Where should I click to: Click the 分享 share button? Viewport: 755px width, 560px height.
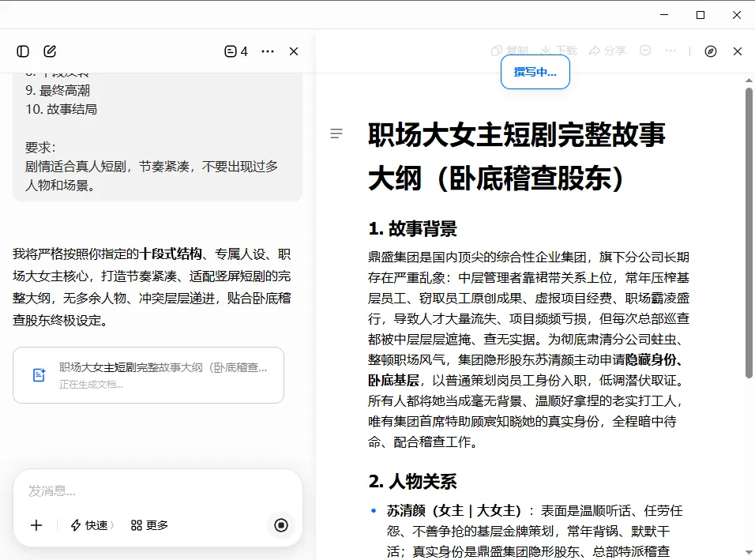(607, 51)
